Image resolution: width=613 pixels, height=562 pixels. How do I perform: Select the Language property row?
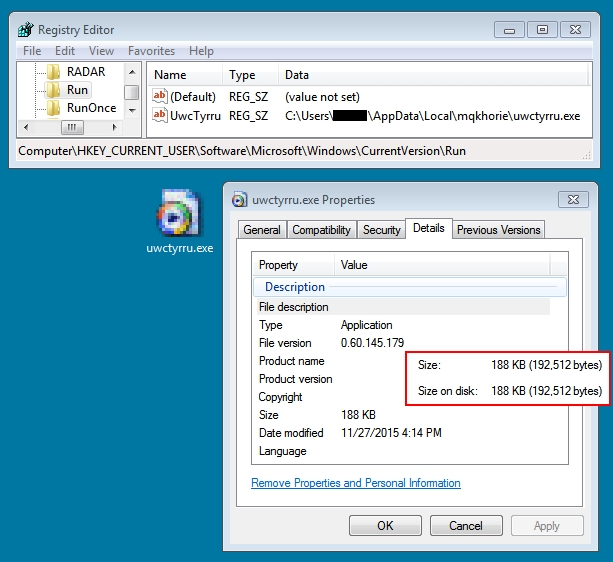403,451
